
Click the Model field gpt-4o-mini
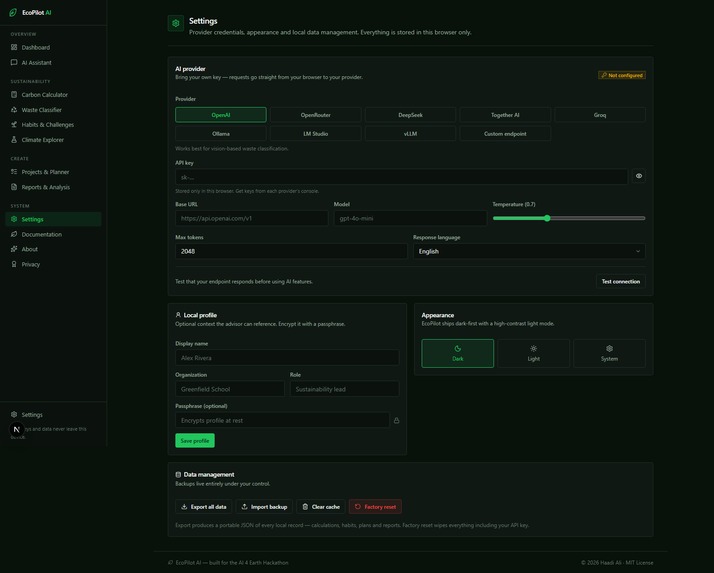point(410,218)
